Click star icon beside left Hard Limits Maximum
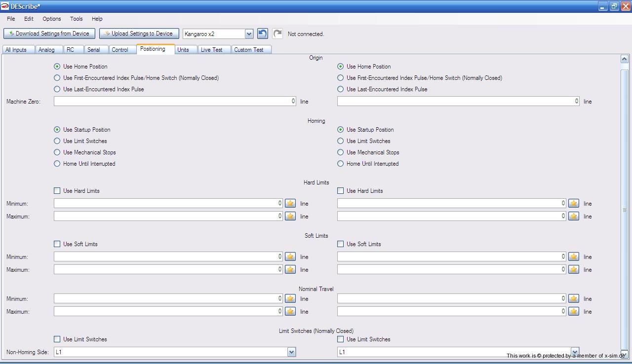Image resolution: width=632 pixels, height=364 pixels. (290, 216)
